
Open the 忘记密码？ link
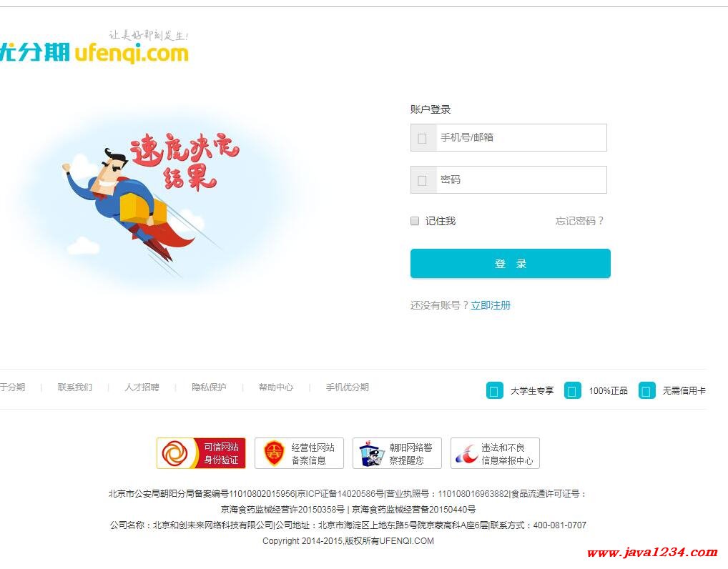(579, 221)
